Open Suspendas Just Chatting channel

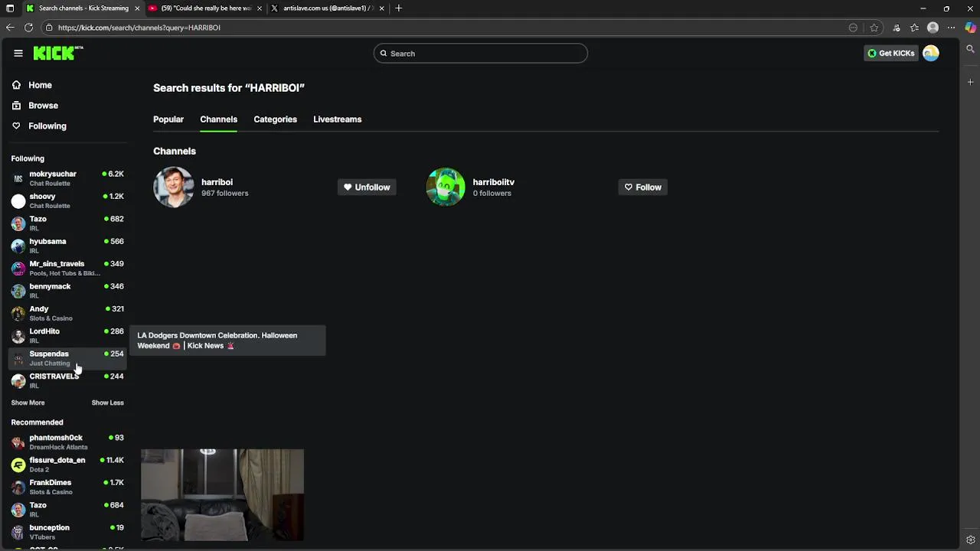(67, 358)
